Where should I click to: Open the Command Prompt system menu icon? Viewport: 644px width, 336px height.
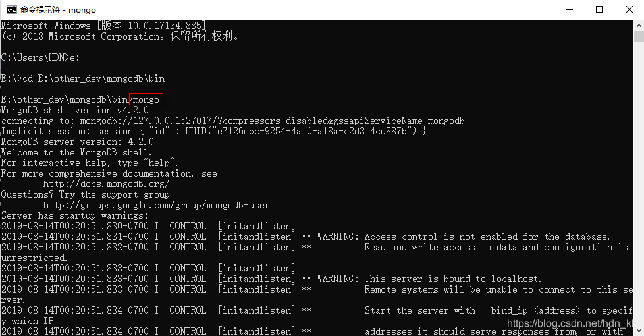11,9
